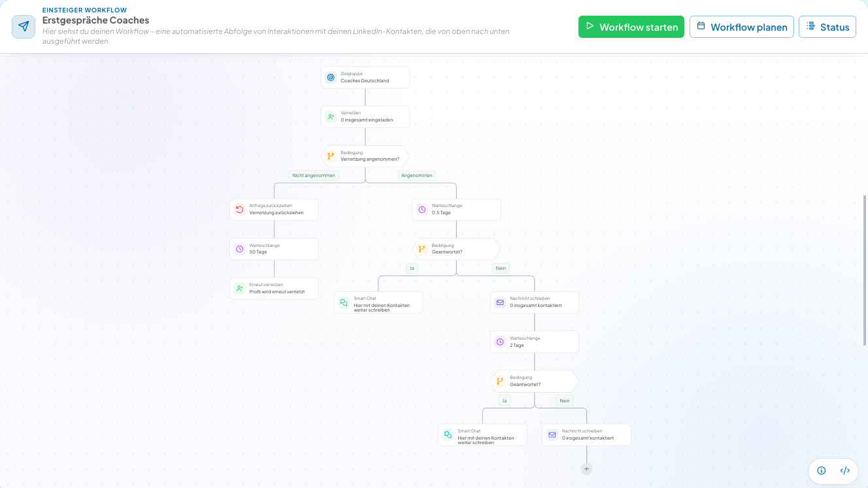Select the Geantwortet? condition below 0.5 Tage queue
The height and width of the screenshot is (488, 868).
tap(456, 249)
